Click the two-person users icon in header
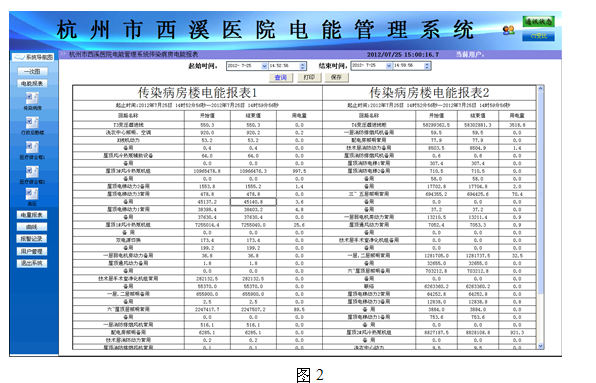This screenshot has width=596, height=383. point(508,30)
